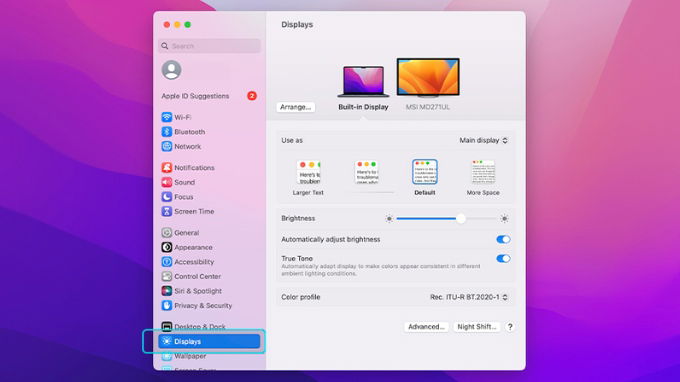Click the Displays window title text

[x=297, y=25]
